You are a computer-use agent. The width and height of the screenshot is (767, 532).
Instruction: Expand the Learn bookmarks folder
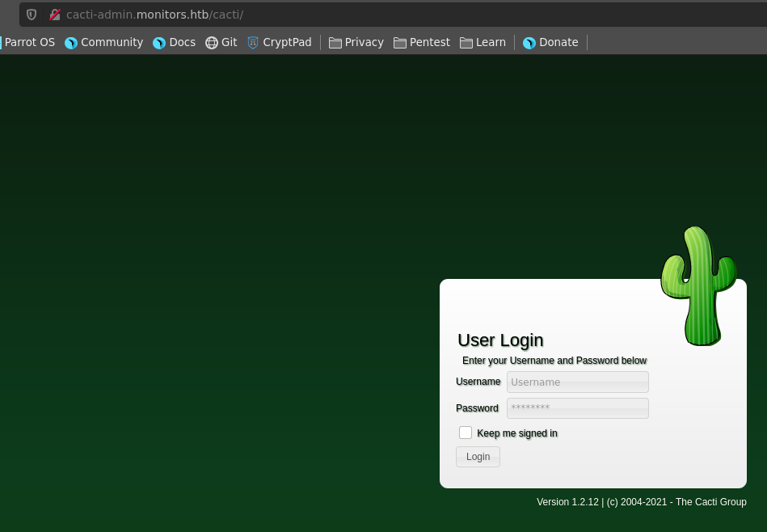coord(483,42)
